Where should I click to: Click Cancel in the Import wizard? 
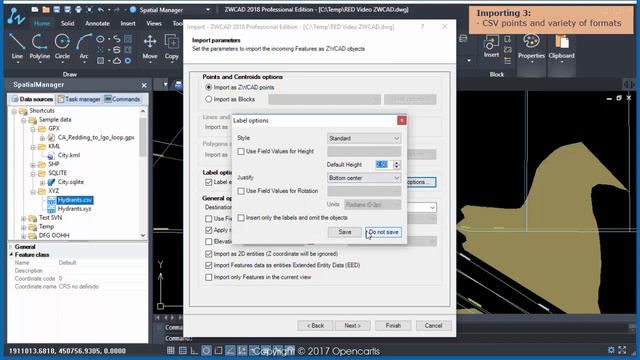click(x=433, y=326)
